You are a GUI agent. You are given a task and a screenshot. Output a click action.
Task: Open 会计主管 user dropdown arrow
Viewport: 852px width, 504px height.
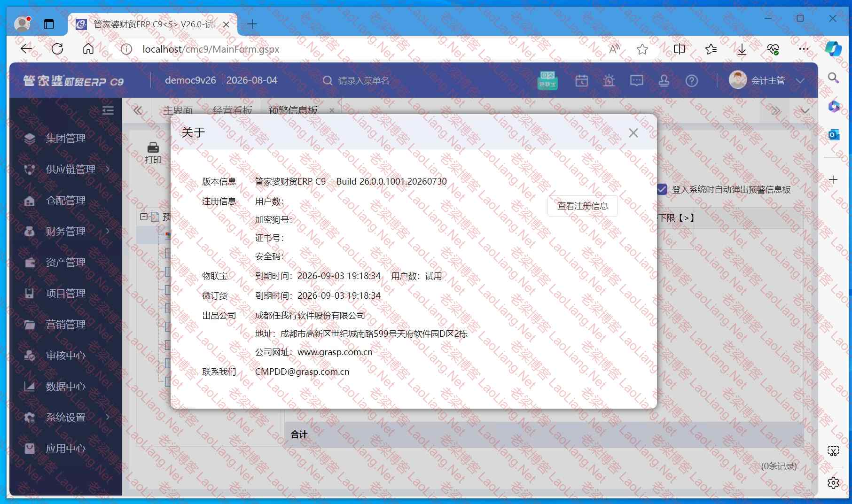coord(800,81)
